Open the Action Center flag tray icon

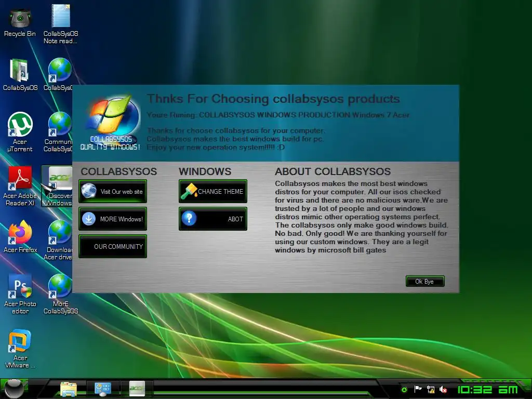click(x=418, y=389)
